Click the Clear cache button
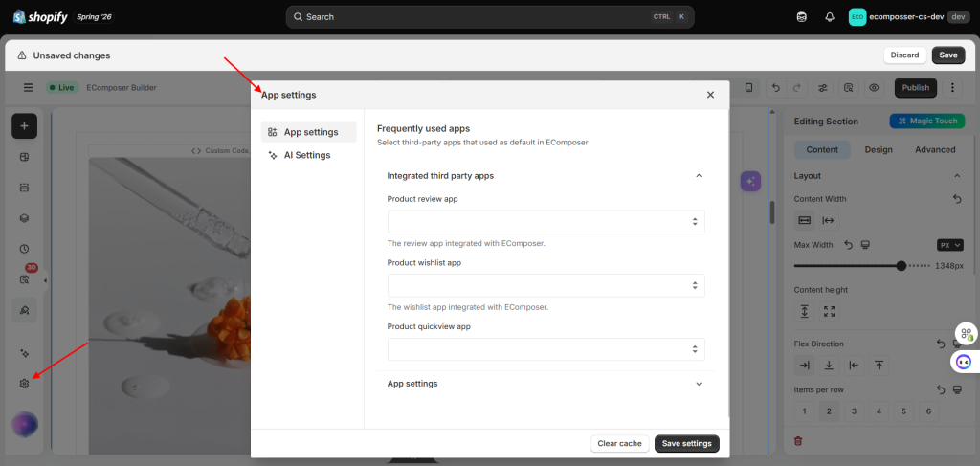 (619, 443)
